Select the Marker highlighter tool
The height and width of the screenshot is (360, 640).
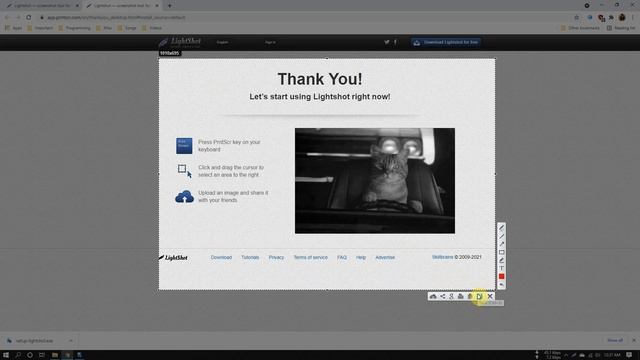click(x=501, y=260)
